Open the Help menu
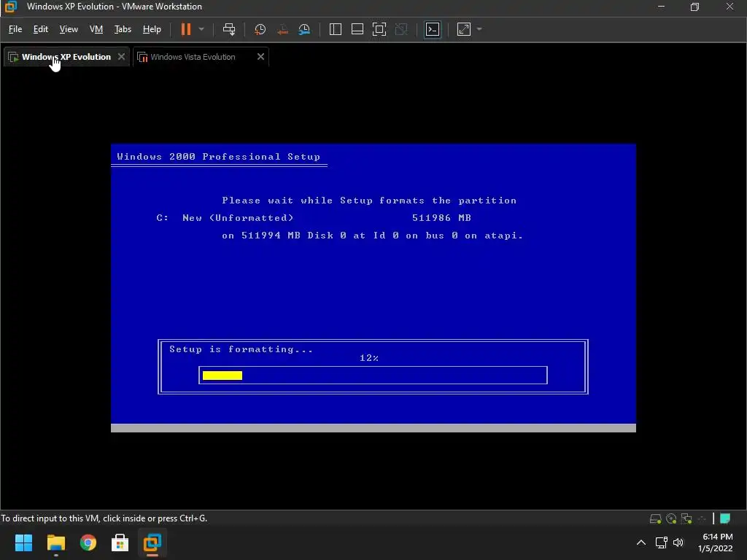 152,29
